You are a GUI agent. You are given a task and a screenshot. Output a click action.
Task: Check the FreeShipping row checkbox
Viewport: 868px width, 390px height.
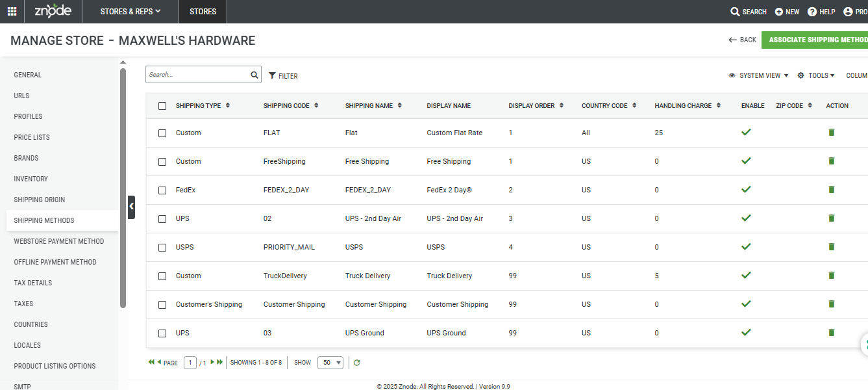(x=162, y=162)
